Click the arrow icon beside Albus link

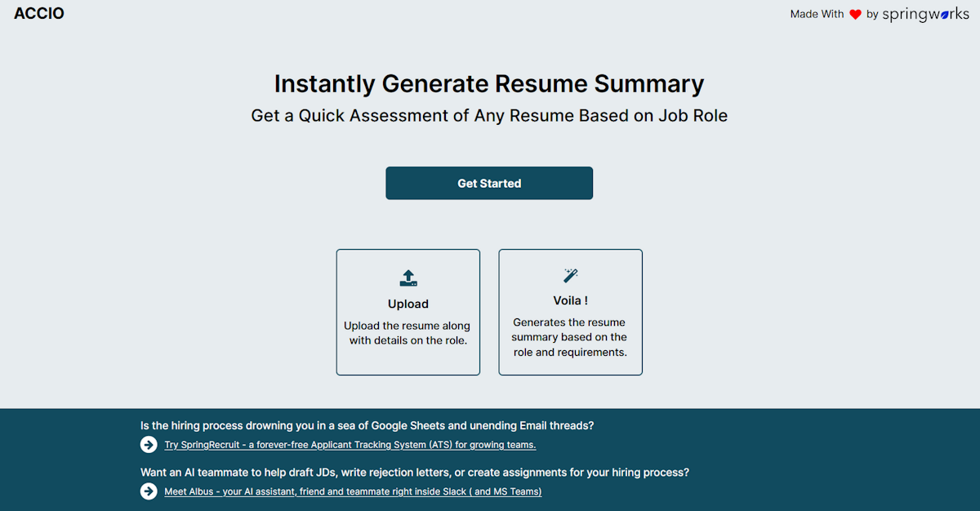tap(149, 491)
